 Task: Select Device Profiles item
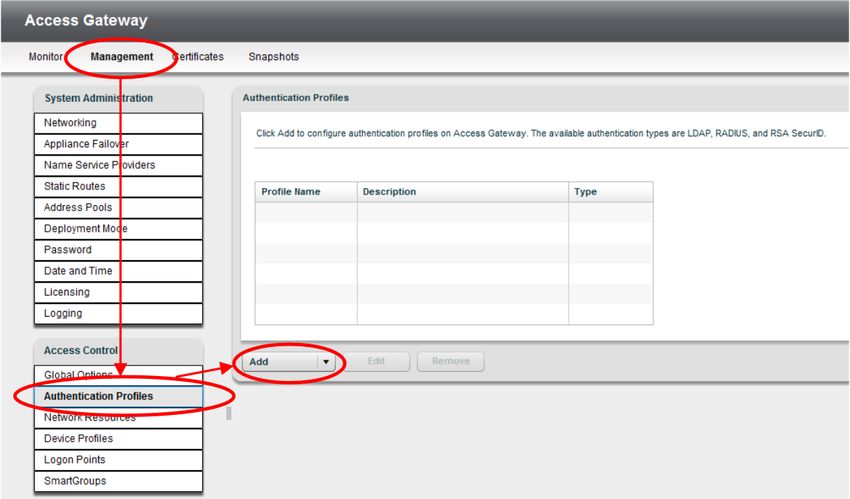(118, 438)
